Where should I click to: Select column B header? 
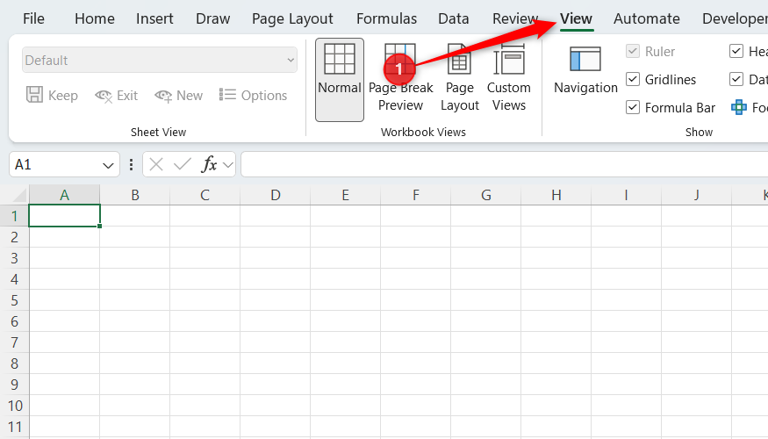click(x=135, y=195)
